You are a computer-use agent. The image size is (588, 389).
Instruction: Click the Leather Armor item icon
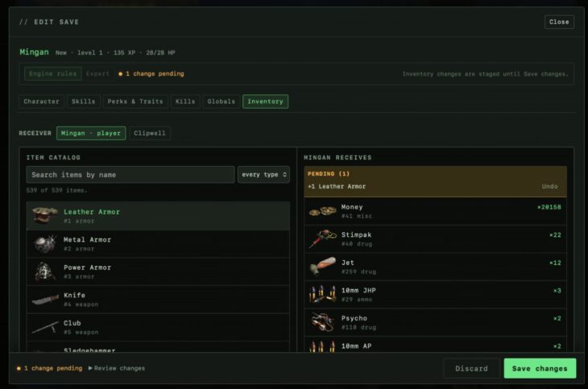[x=45, y=216]
